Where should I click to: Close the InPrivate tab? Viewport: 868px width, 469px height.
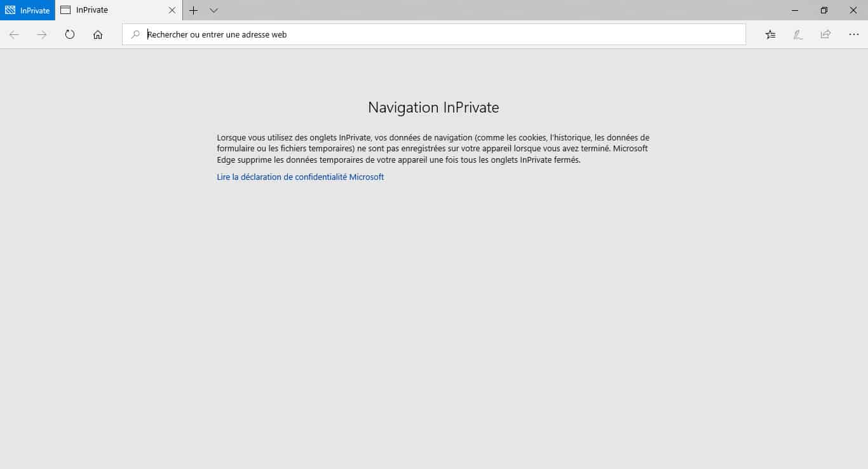pos(172,10)
